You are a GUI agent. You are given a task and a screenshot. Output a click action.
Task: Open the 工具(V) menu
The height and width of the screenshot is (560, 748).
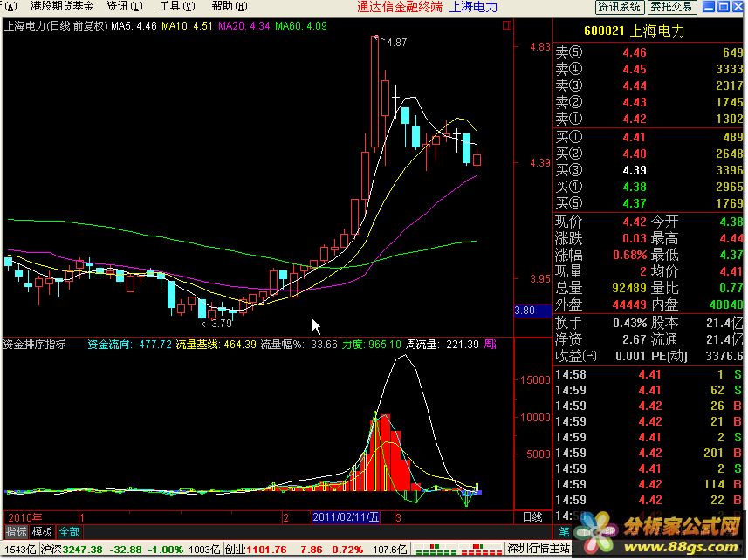(x=177, y=6)
